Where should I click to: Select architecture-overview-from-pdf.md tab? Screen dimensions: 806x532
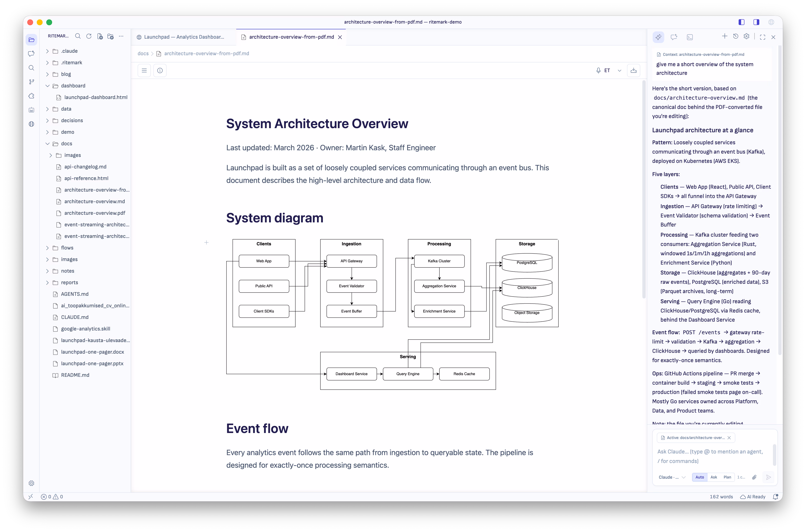click(x=291, y=37)
